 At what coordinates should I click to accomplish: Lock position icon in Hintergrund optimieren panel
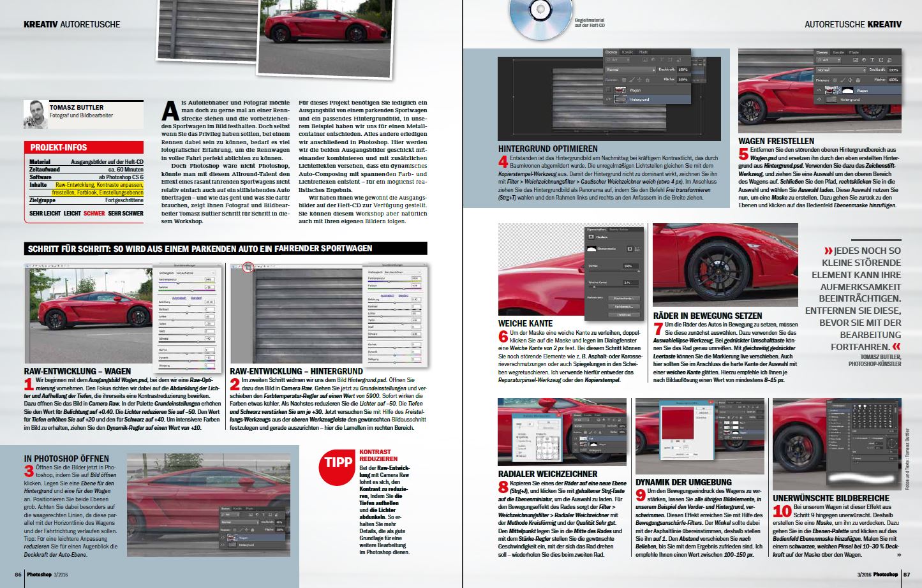(639, 80)
